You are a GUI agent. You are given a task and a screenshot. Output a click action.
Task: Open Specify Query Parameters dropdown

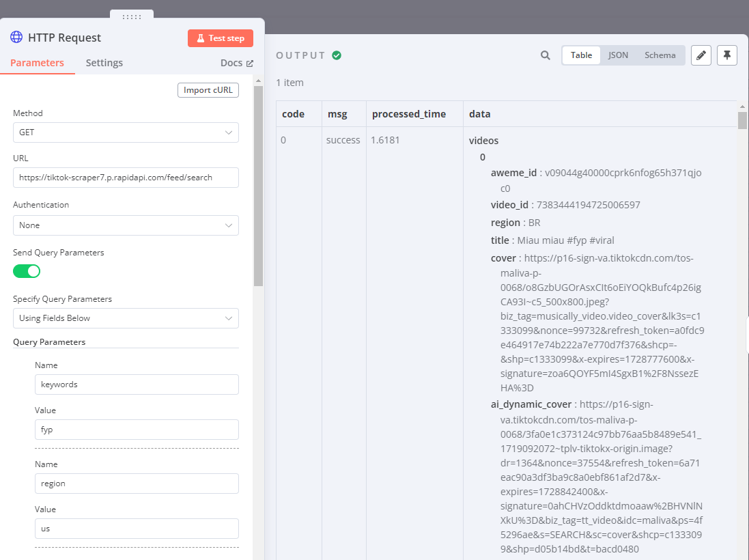(126, 318)
